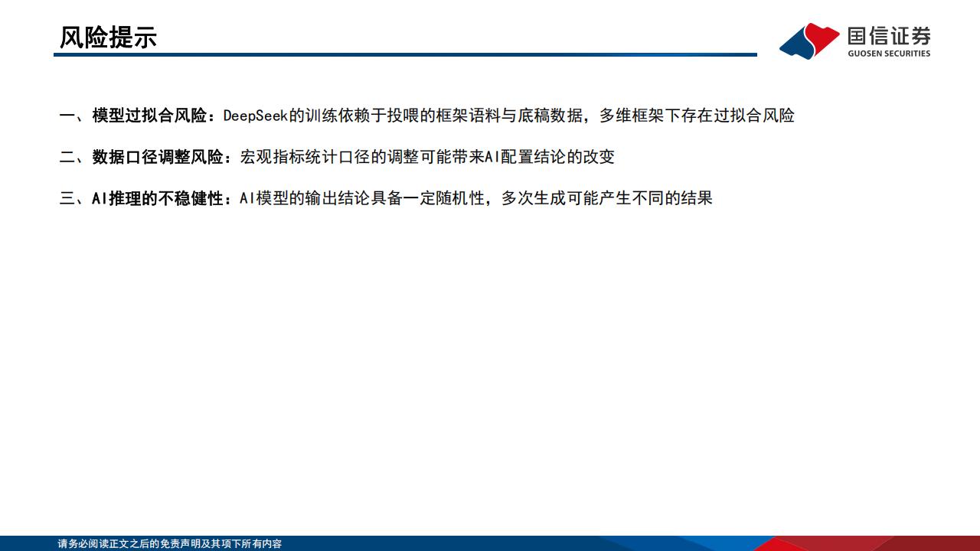Click the text '宏观指标统计口径的调整可能带来AI配置结论的改变'

click(x=427, y=157)
